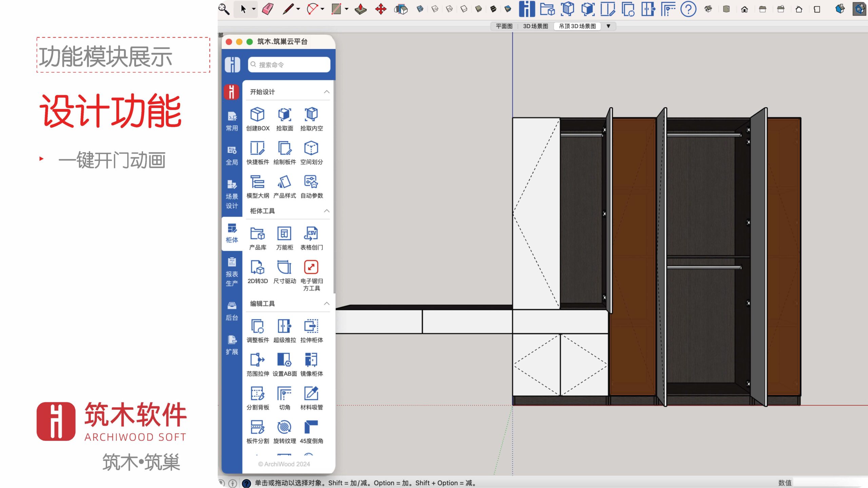
Task: Click the 创建BOX icon
Action: point(257,115)
